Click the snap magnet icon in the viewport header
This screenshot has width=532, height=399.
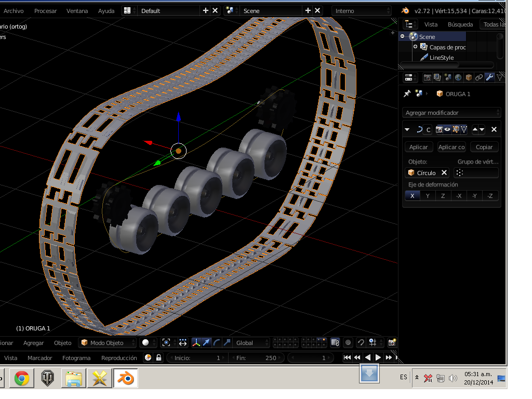361,342
